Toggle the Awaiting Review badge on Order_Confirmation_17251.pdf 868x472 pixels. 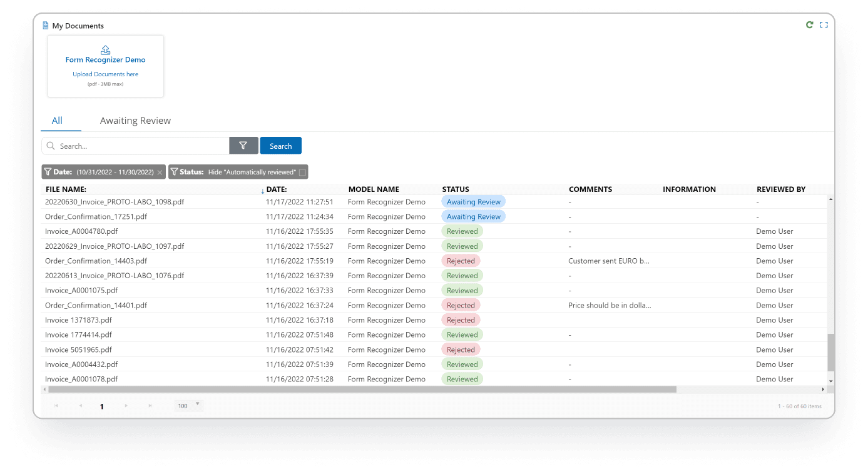[x=473, y=216]
